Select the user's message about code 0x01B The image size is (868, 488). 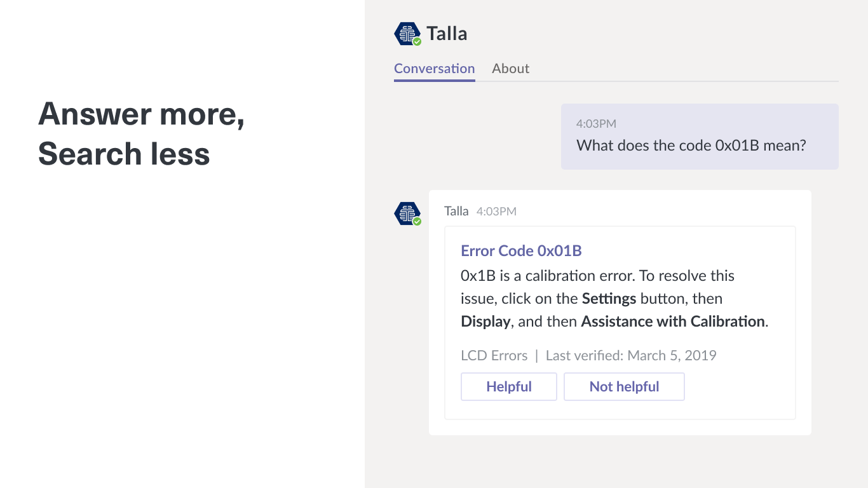point(691,146)
